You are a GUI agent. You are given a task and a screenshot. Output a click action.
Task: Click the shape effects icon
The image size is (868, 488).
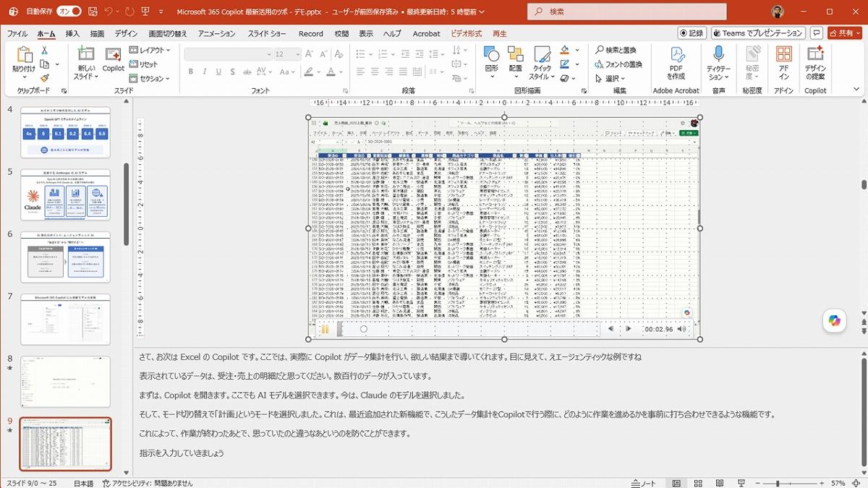[x=564, y=78]
